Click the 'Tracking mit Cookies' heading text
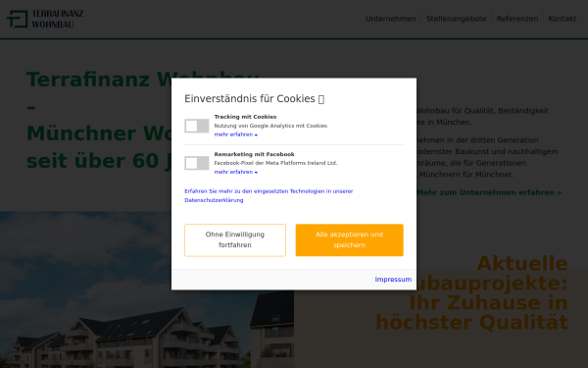The height and width of the screenshot is (368, 588). [x=245, y=117]
